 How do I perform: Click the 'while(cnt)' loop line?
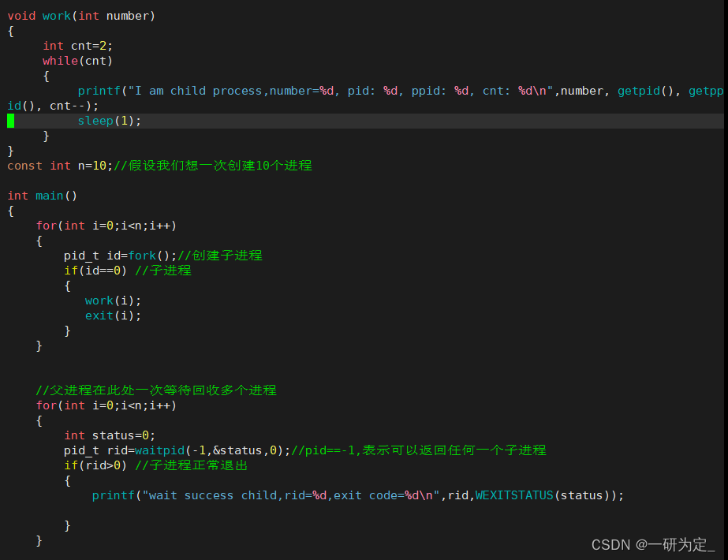pos(77,61)
